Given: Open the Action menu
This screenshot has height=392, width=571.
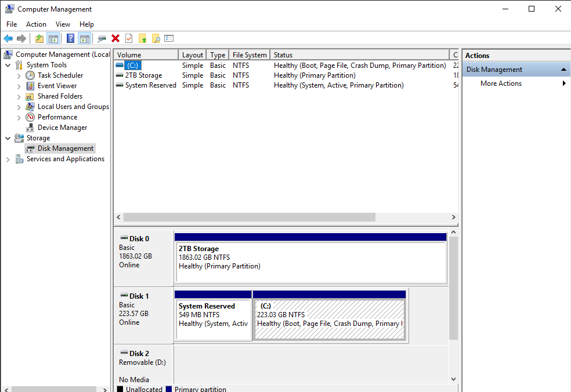Looking at the screenshot, I should [36, 24].
